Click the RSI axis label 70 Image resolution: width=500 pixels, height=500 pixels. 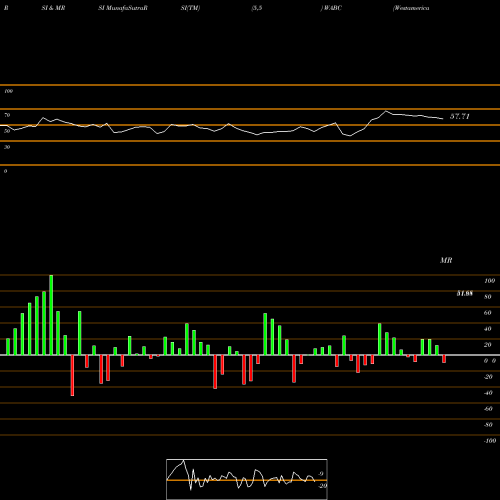[7, 115]
